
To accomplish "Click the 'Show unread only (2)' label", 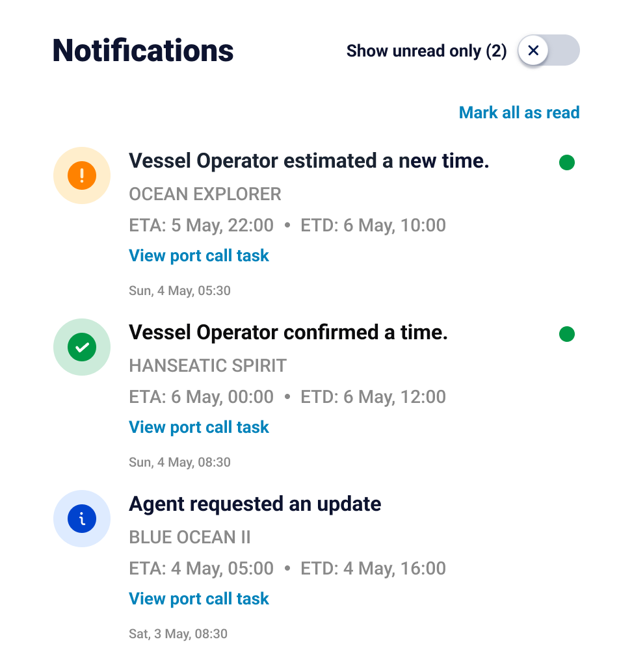I will (x=427, y=51).
